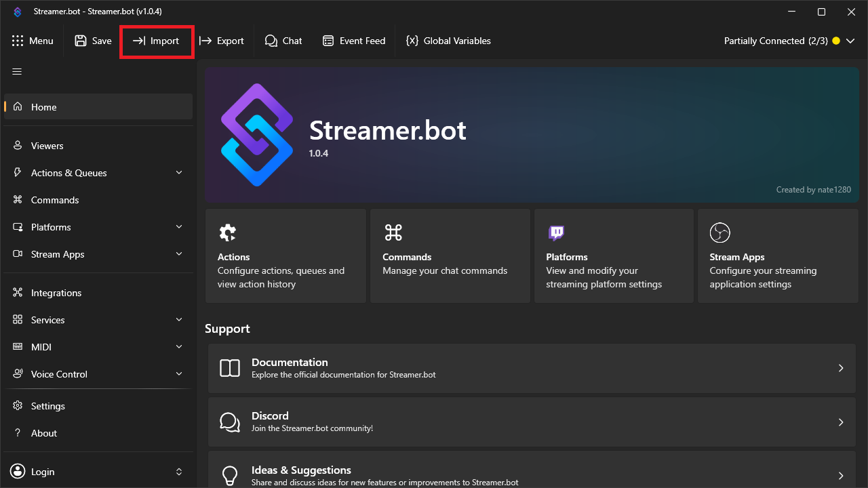Open the Event Feed from toolbar
The width and height of the screenshot is (868, 488).
pyautogui.click(x=354, y=41)
